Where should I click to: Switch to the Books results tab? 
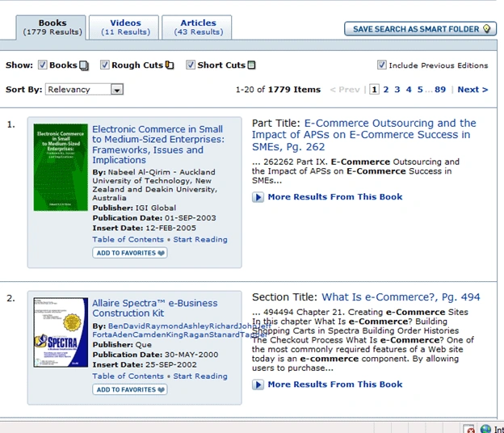click(51, 27)
